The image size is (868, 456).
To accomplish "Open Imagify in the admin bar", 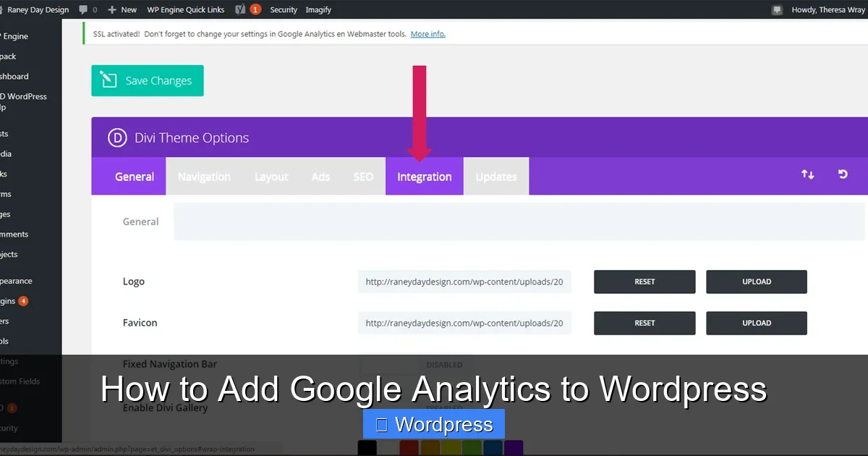I will pyautogui.click(x=318, y=9).
